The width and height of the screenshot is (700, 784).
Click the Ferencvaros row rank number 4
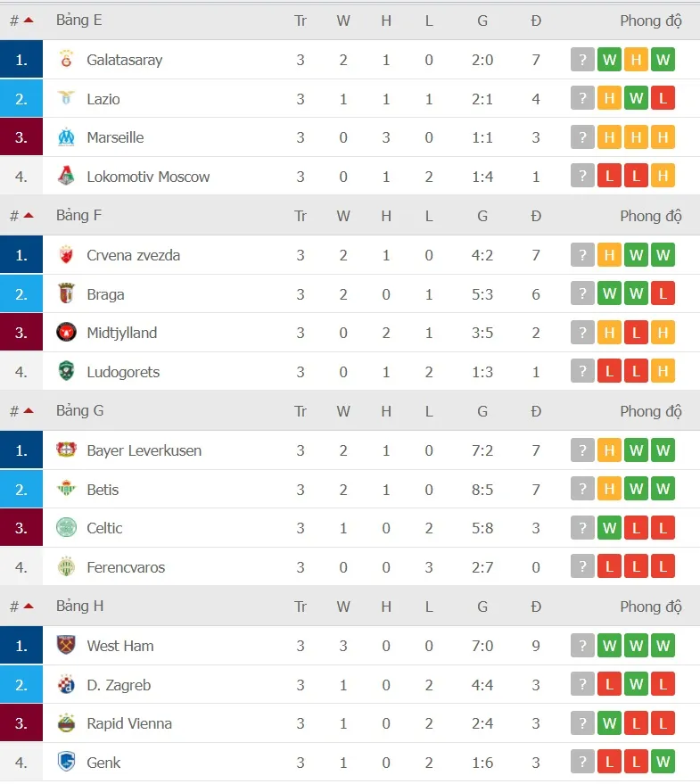point(21,567)
